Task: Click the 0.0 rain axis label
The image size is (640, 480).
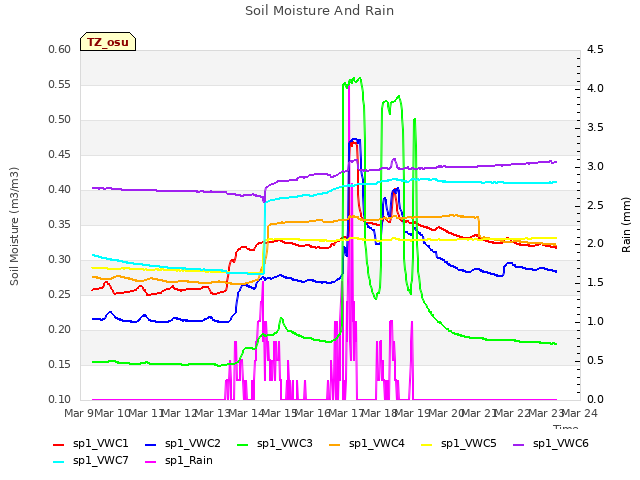Action: [x=595, y=400]
